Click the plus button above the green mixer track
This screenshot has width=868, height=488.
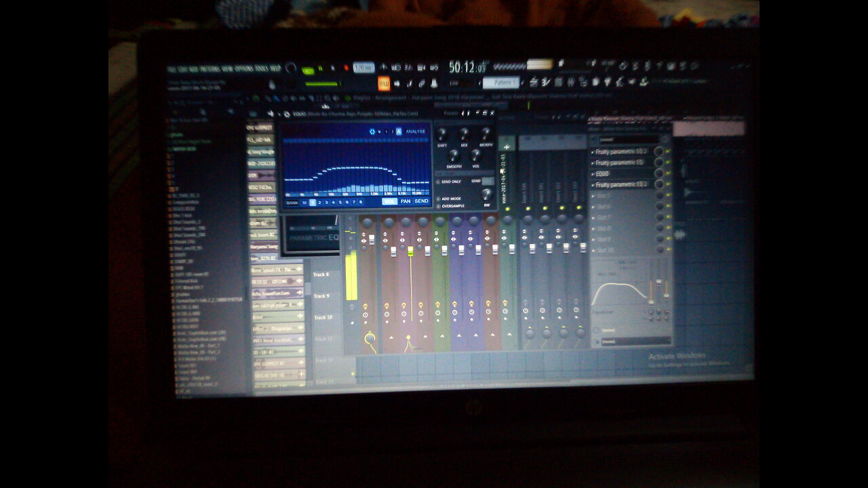click(x=507, y=146)
